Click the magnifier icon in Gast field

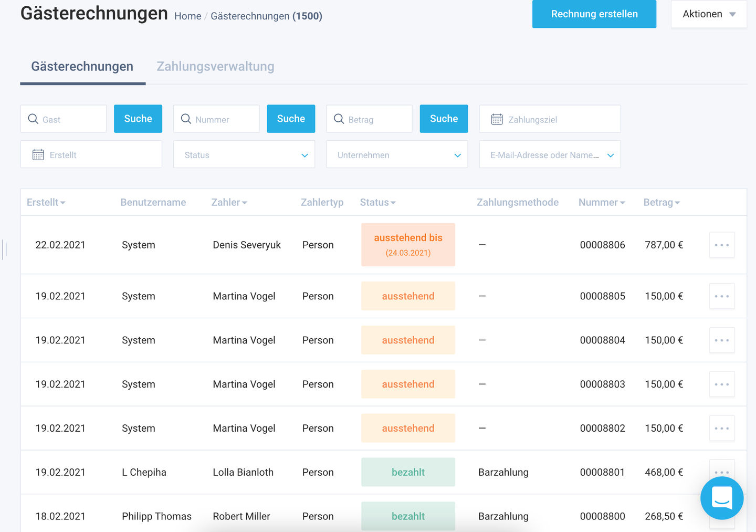[33, 119]
